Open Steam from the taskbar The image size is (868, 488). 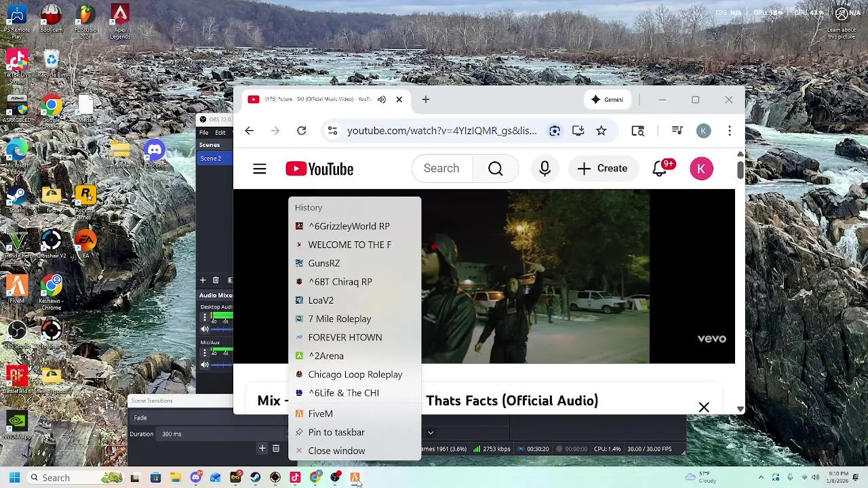point(255,478)
